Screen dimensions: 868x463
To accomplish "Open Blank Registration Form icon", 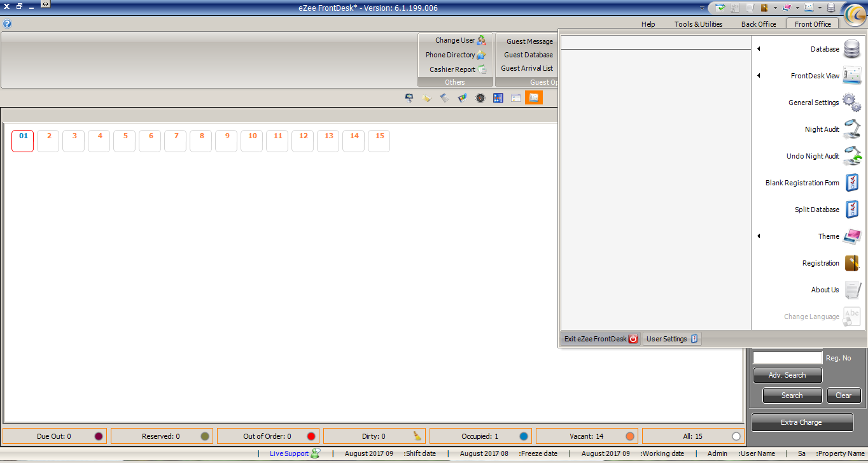I will click(851, 183).
